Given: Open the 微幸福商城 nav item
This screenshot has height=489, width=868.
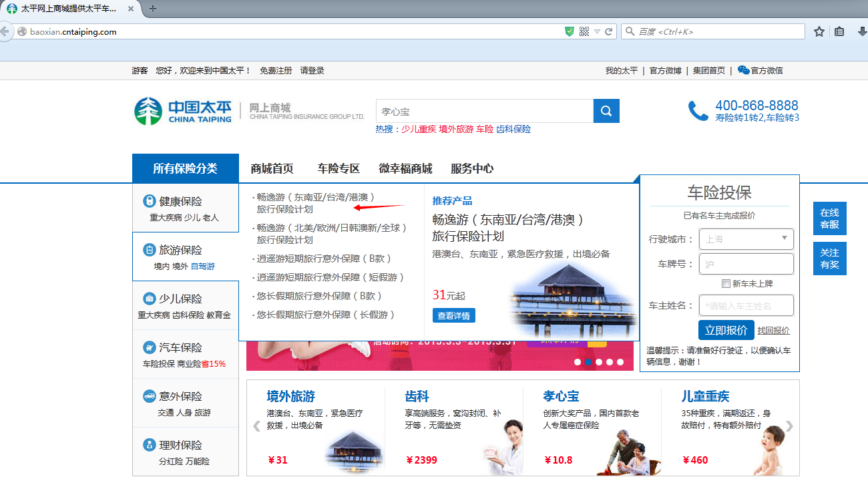Looking at the screenshot, I should (x=405, y=168).
